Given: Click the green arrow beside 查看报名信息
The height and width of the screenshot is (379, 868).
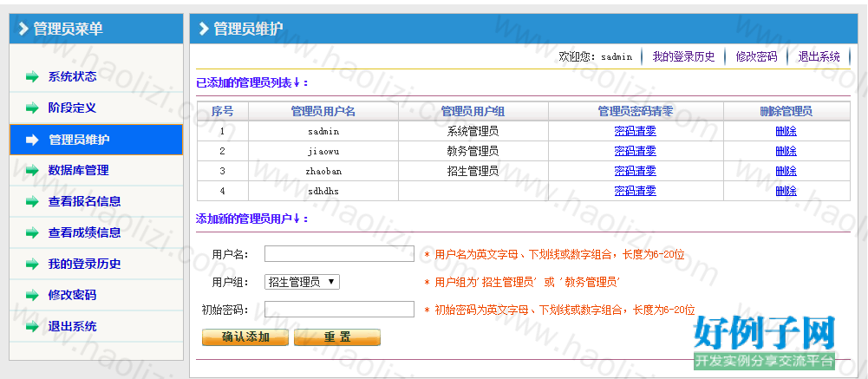Looking at the screenshot, I should pyautogui.click(x=33, y=201).
